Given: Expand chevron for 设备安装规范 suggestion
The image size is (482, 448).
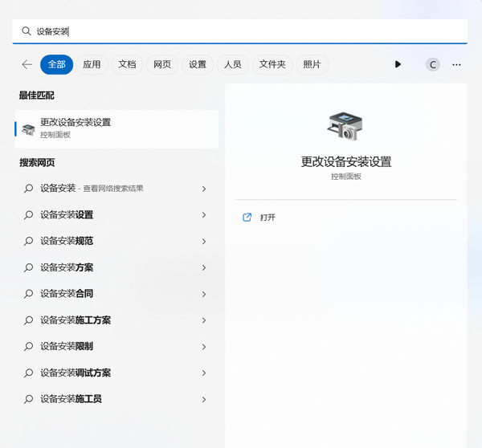Looking at the screenshot, I should (x=204, y=241).
